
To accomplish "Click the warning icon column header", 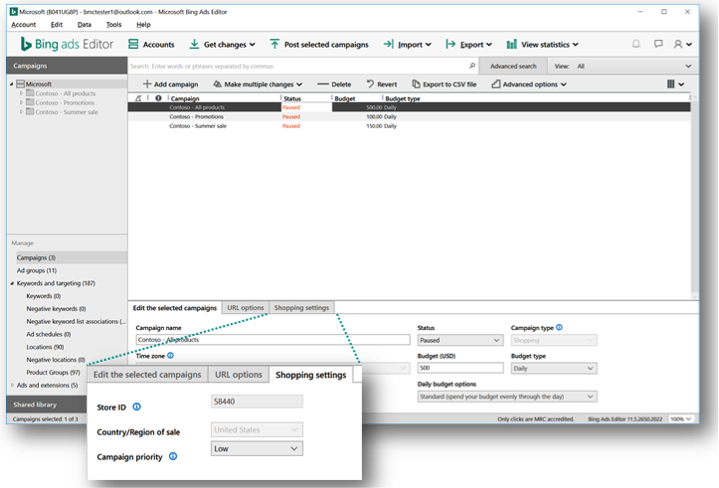I will 138,98.
